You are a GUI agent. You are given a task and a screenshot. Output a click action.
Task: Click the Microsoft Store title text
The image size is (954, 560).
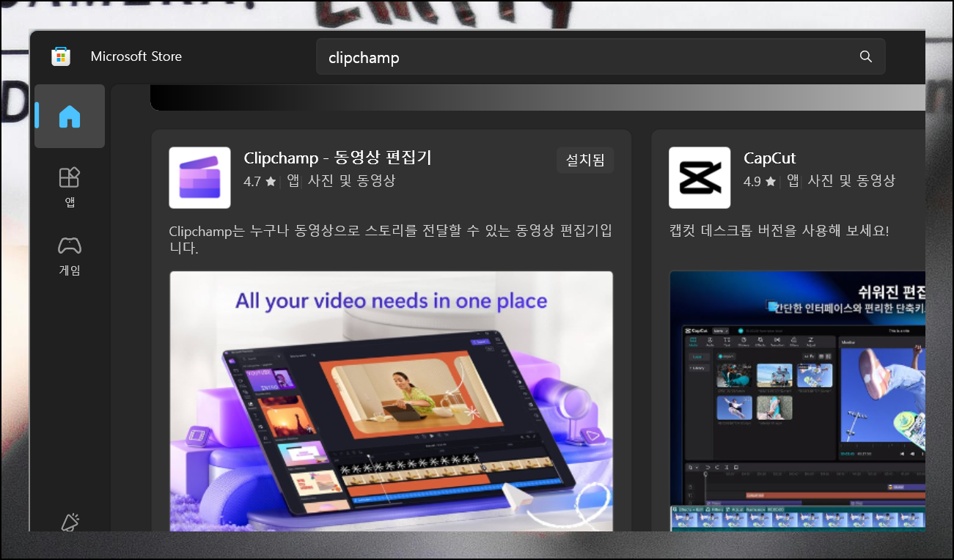click(136, 56)
